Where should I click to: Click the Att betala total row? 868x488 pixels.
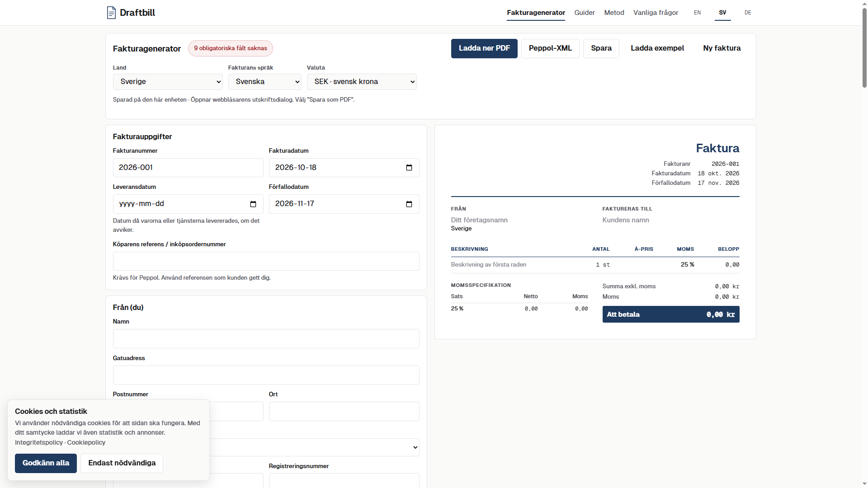pos(671,314)
